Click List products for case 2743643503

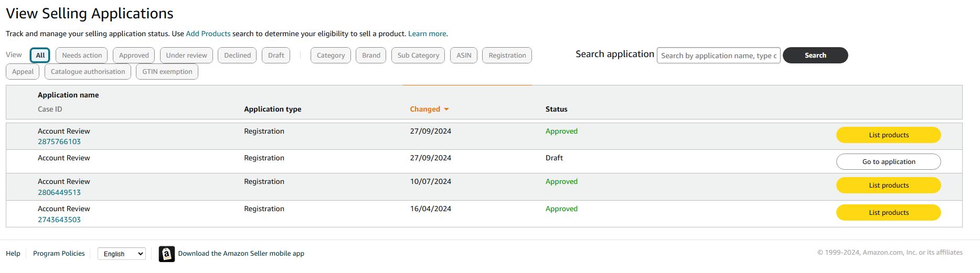pos(889,213)
